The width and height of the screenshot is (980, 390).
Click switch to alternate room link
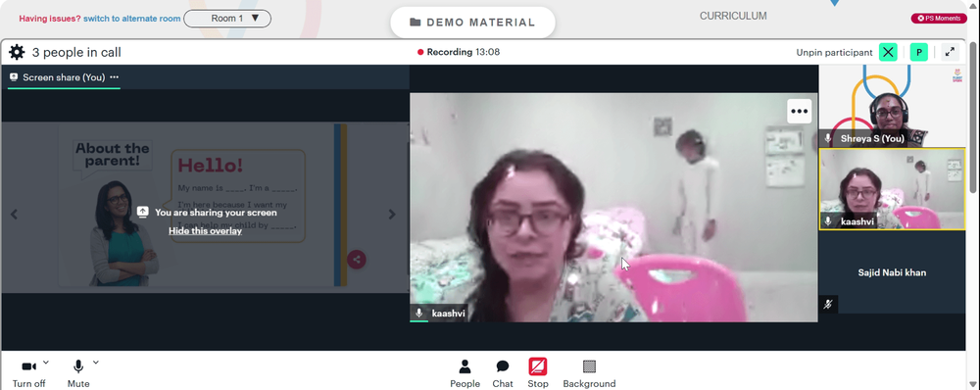tap(132, 19)
